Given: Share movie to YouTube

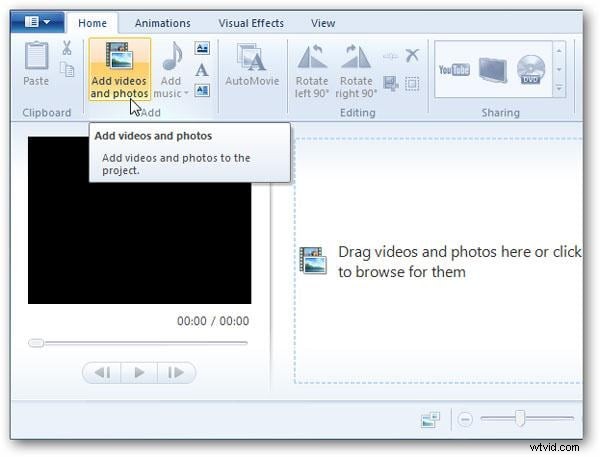Looking at the screenshot, I should 454,70.
